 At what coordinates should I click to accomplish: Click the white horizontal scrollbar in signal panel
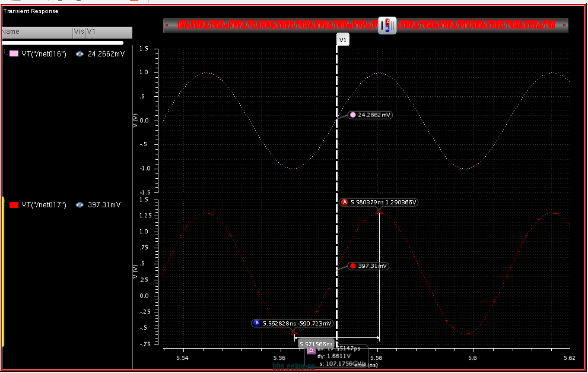pos(63,43)
